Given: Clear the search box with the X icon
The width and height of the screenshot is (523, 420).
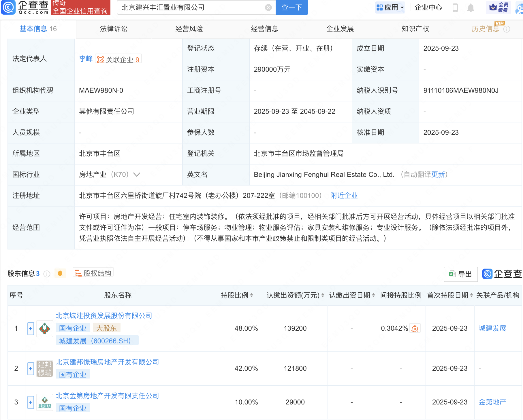Looking at the screenshot, I should tap(268, 7).
